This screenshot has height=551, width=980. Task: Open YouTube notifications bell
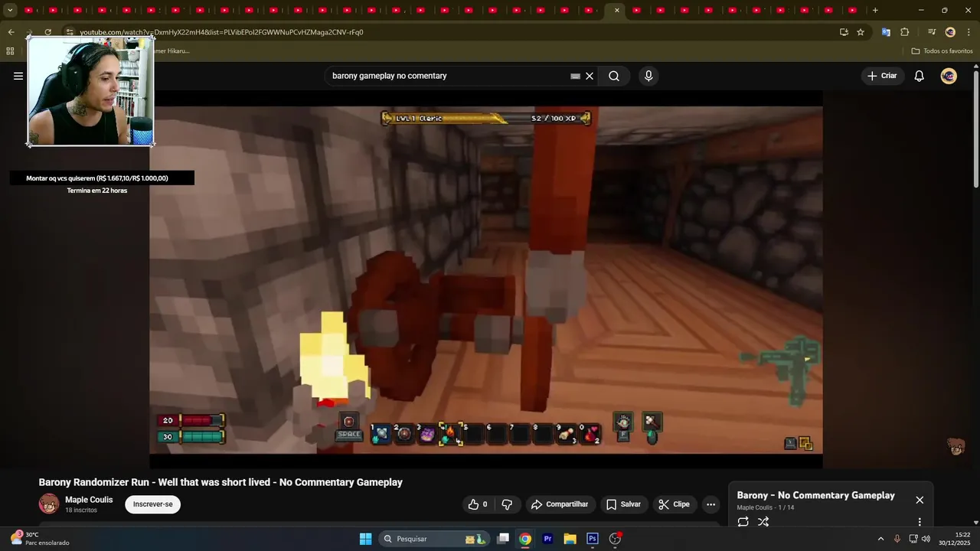click(920, 76)
